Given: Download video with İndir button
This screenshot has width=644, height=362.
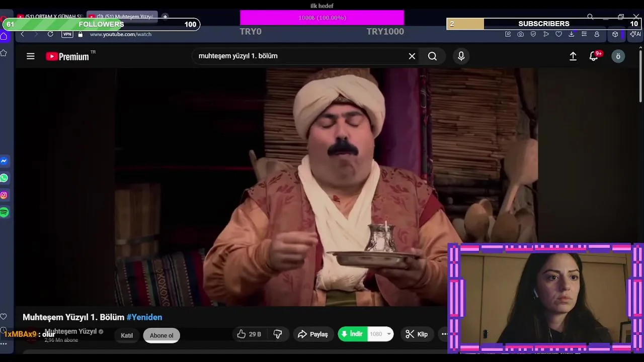Looking at the screenshot, I should click(x=352, y=334).
